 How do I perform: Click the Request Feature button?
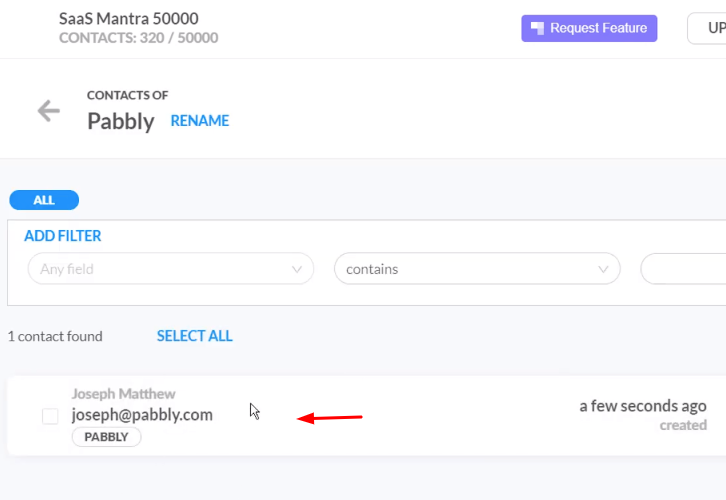click(589, 28)
